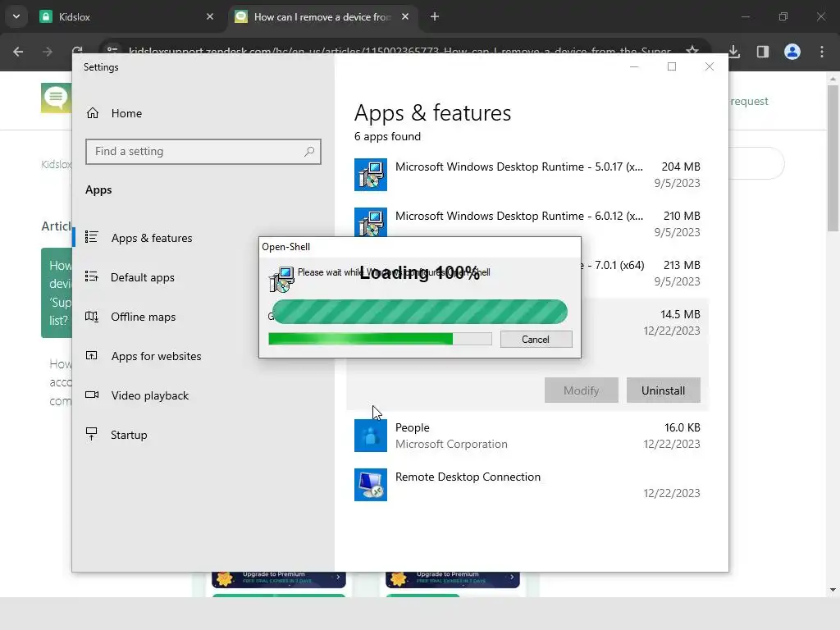Select the Desktop Runtime 5.0.17 installer icon
The height and width of the screenshot is (630, 840).
[370, 175]
